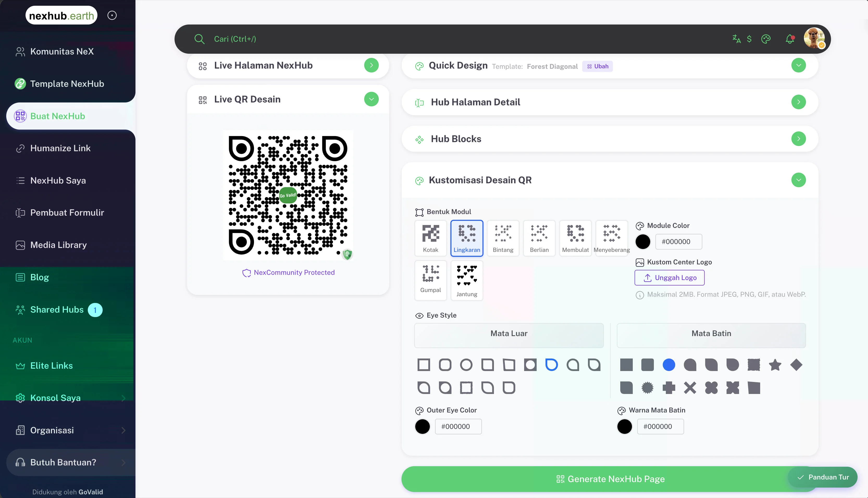Click the Module Color hex input
This screenshot has width=868, height=498.
point(679,242)
